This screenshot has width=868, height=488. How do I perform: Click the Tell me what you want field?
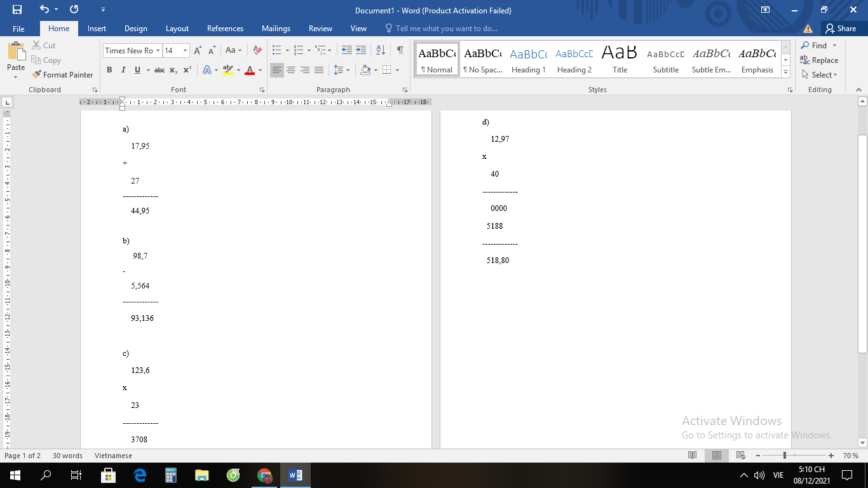click(446, 29)
